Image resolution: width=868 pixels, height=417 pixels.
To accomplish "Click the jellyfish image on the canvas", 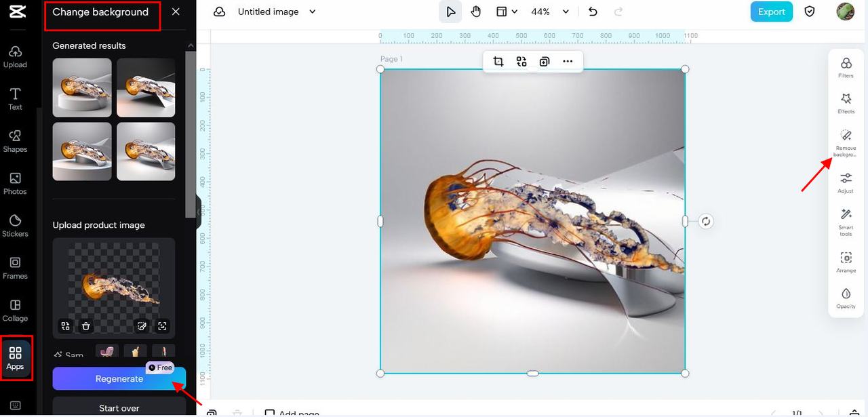I will point(532,221).
